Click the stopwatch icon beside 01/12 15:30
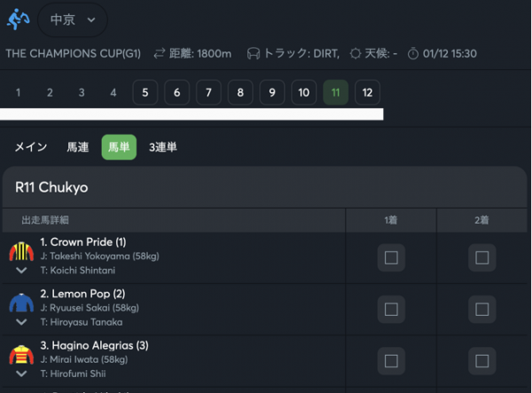 (413, 53)
